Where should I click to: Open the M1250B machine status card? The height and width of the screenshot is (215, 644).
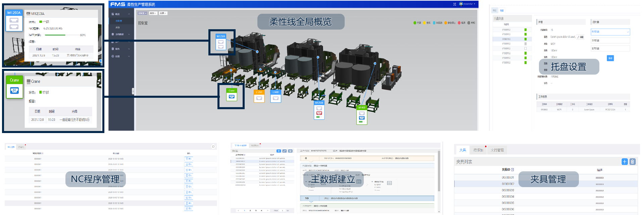point(319,110)
